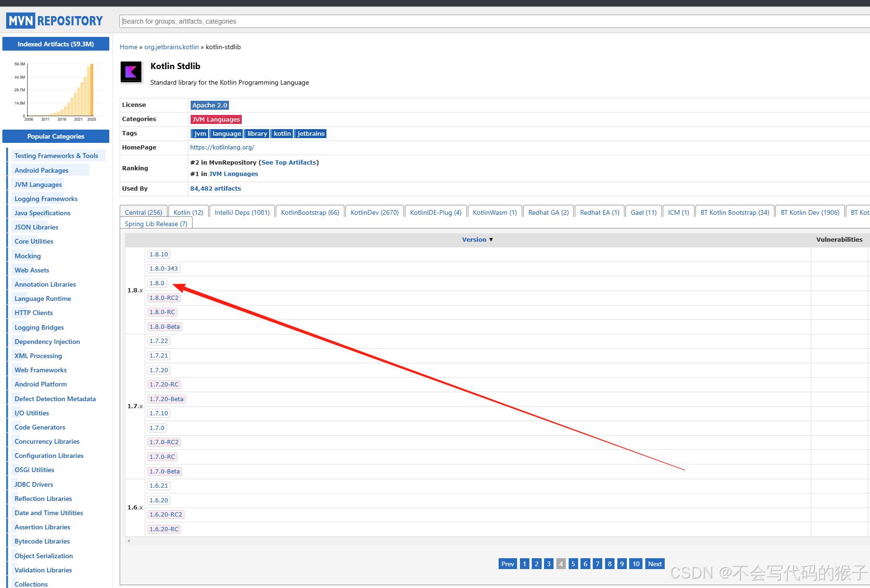The image size is (870, 588).
Task: Open version 1.7.0 link
Action: point(157,428)
